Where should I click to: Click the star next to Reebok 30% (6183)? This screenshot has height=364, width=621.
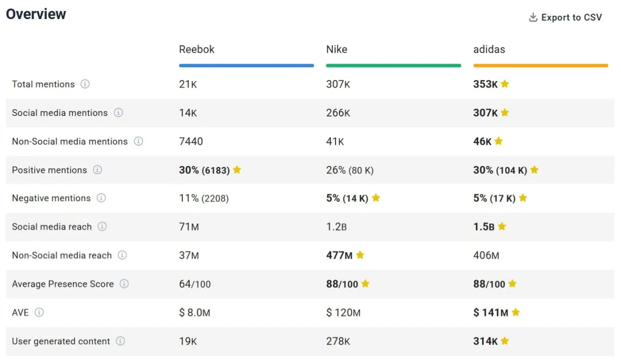coord(237,169)
